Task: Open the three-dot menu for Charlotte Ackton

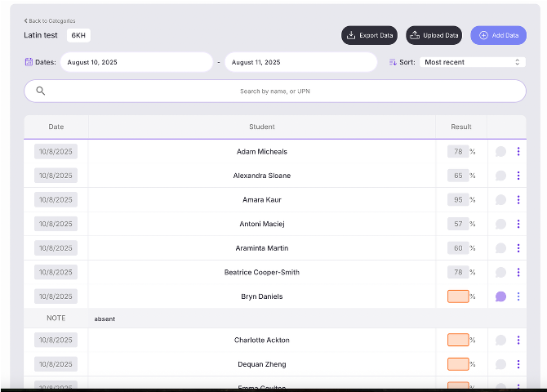Action: pyautogui.click(x=518, y=340)
